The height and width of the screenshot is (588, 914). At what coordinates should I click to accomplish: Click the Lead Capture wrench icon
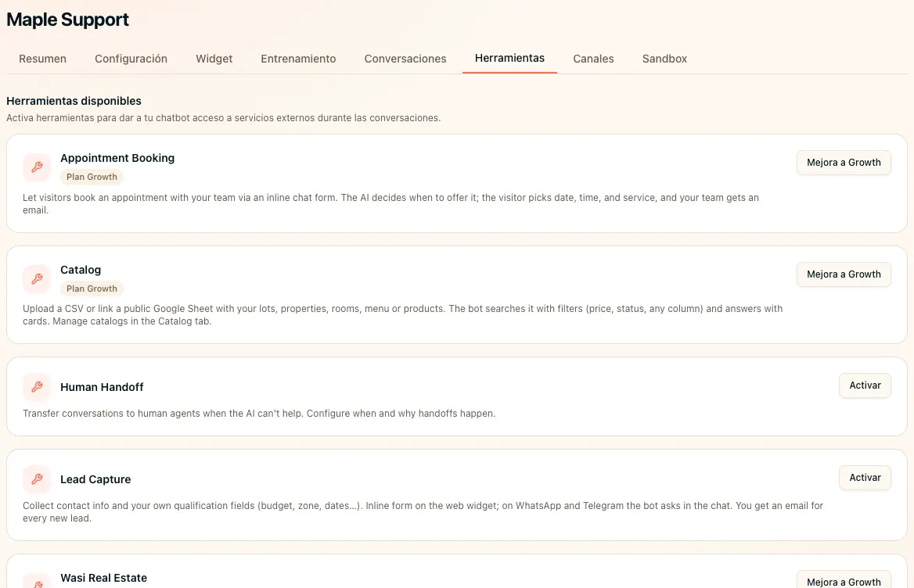click(37, 479)
